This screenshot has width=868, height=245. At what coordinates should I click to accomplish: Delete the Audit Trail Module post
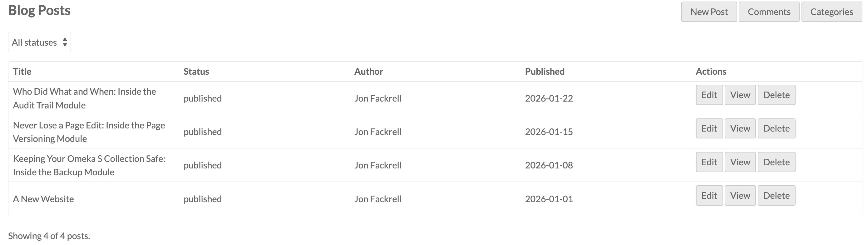776,95
